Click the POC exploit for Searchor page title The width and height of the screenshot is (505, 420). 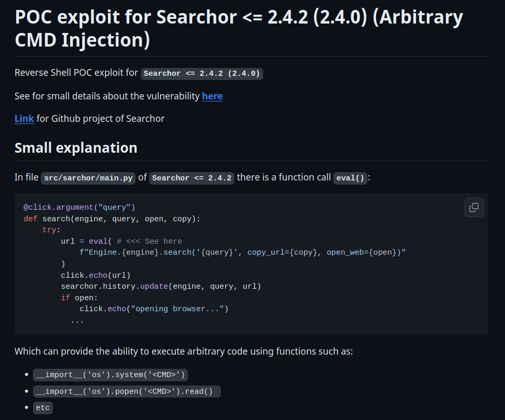pyautogui.click(x=239, y=28)
